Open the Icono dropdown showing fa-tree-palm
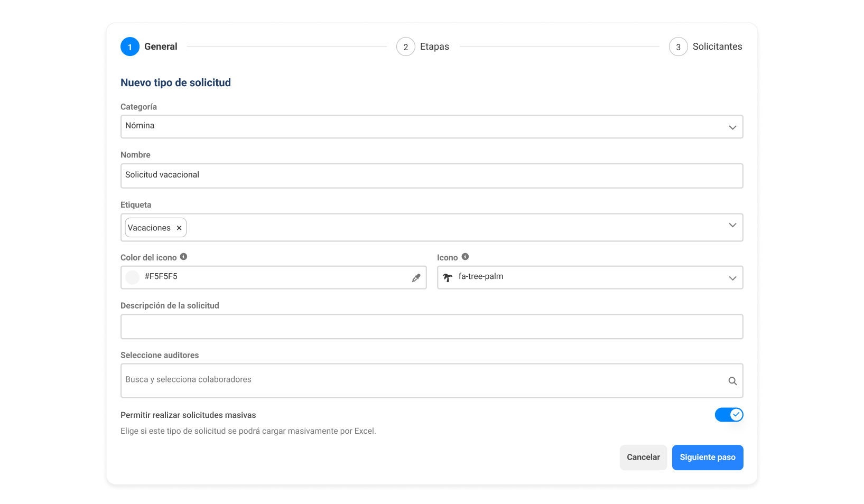The image size is (864, 504). [732, 278]
